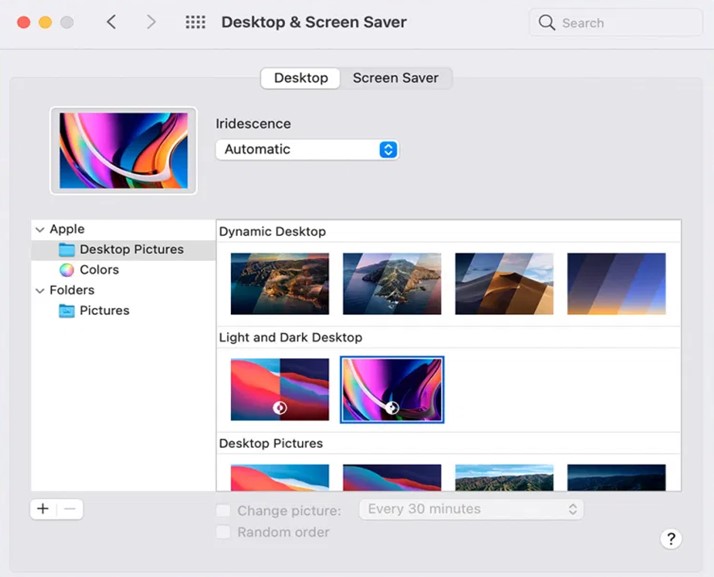Pick first thumbnail under Desktop Pictures heading
This screenshot has width=714, height=577.
[280, 477]
